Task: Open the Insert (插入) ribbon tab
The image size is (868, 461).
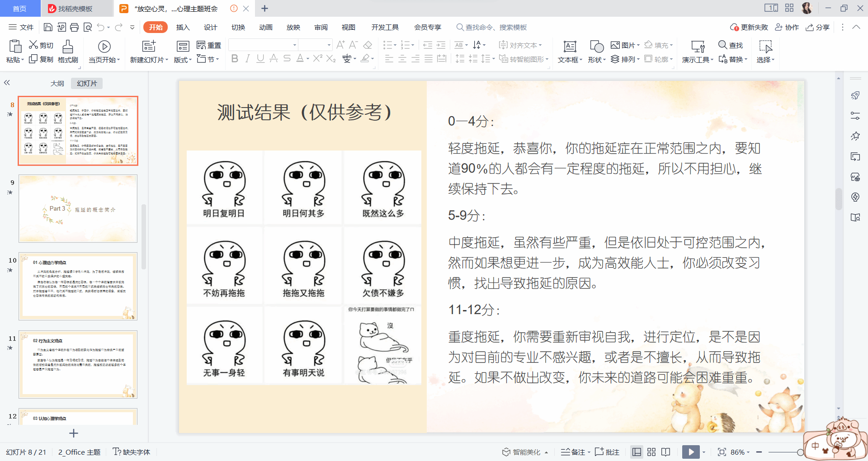Action: click(x=183, y=28)
